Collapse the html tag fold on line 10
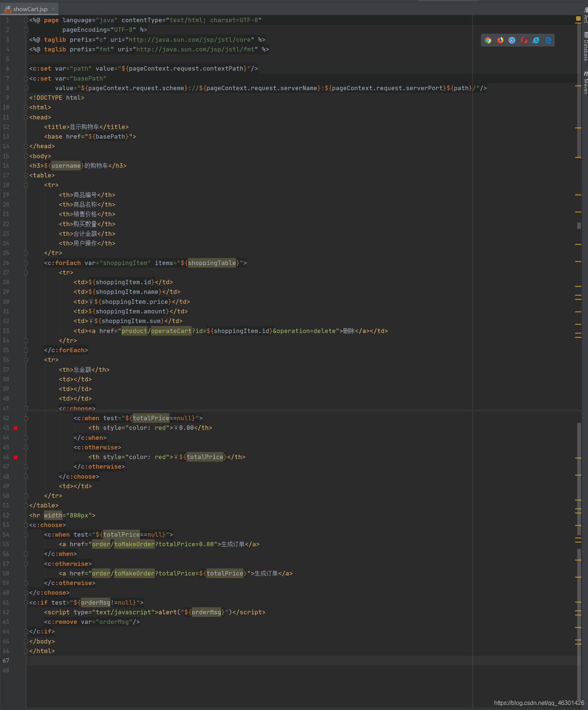588x710 pixels. 26,108
